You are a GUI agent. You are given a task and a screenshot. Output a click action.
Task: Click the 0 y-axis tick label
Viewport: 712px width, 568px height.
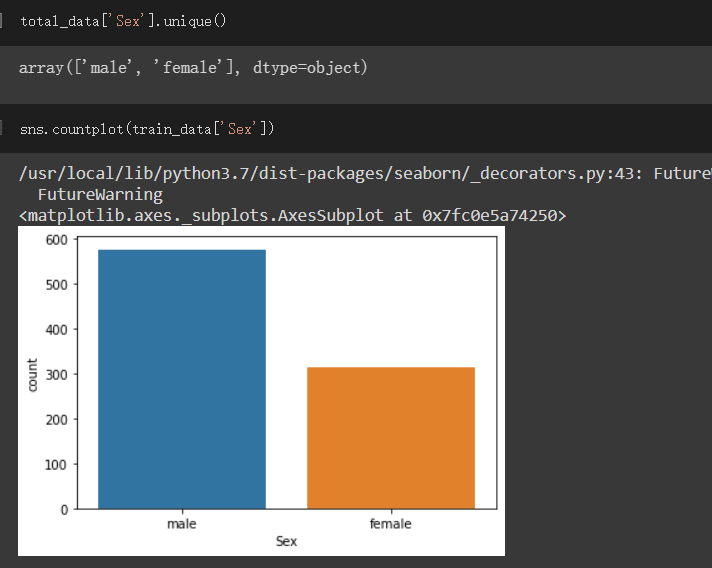pos(64,510)
